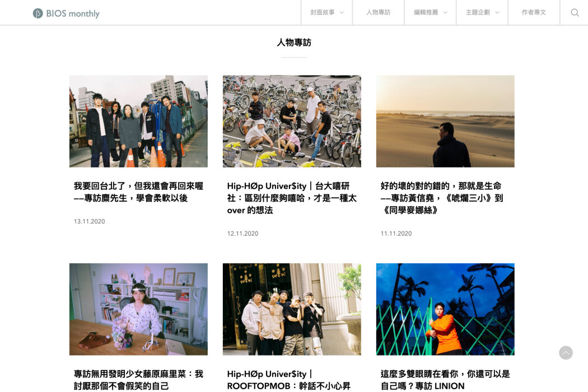Image resolution: width=588 pixels, height=392 pixels.
Task: Click the BIOS monthly site title text
Action: [x=73, y=13]
